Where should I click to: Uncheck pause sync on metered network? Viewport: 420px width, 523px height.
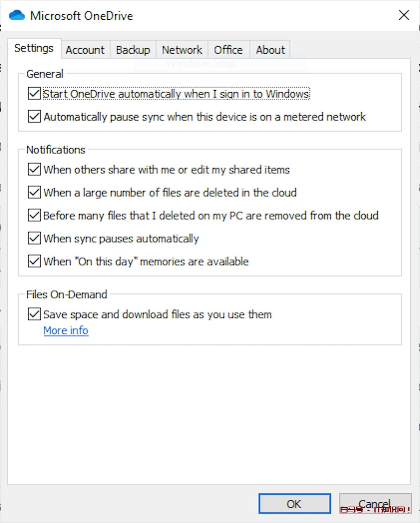[34, 117]
